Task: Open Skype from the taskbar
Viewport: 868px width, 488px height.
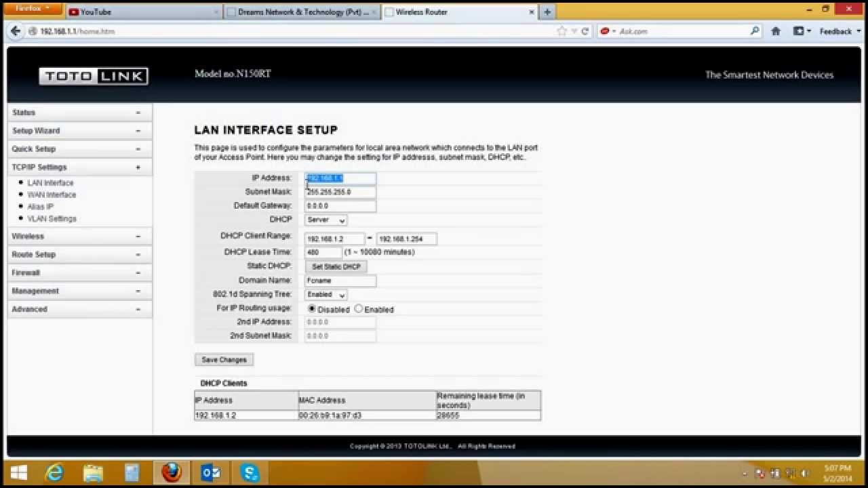Action: coord(250,472)
